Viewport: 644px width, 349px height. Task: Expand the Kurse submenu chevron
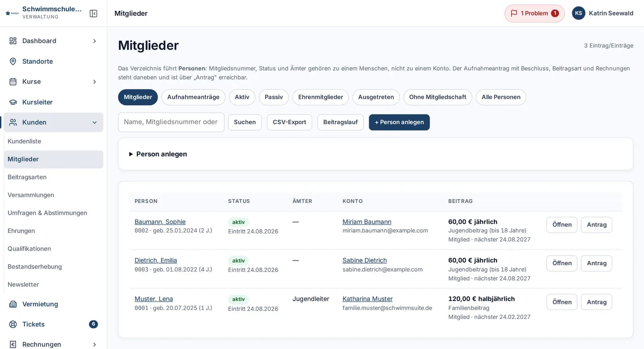point(95,82)
